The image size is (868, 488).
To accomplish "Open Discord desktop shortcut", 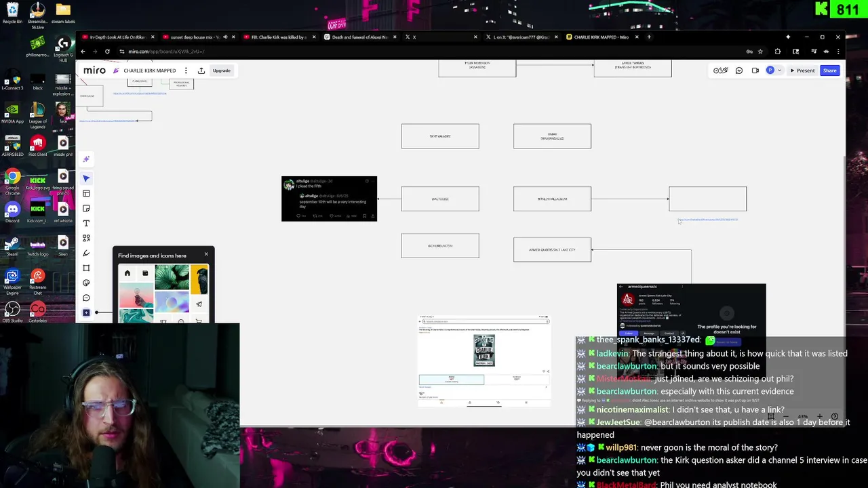I will tap(12, 212).
